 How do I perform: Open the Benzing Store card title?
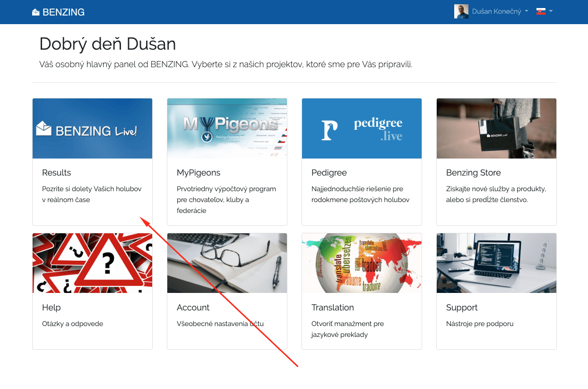[x=474, y=173]
